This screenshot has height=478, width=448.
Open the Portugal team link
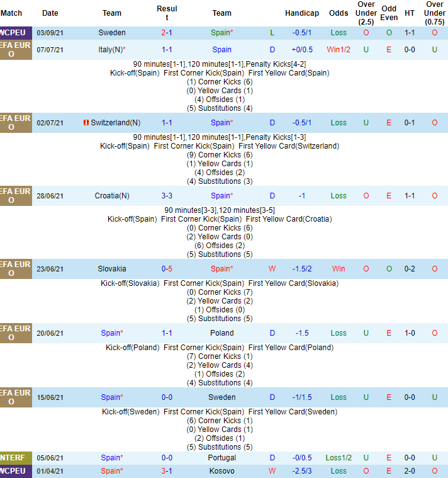coord(221,458)
